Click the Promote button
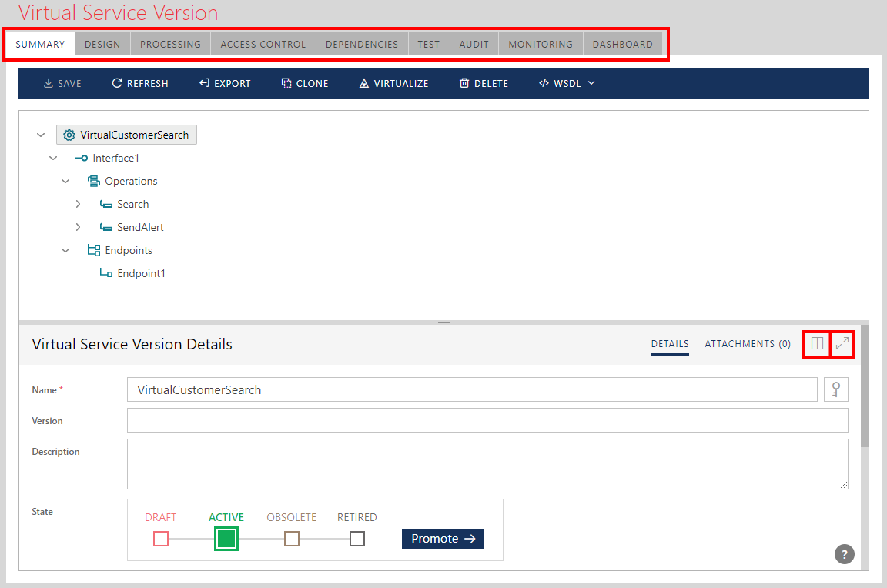Viewport: 887px width, 588px height. coord(443,539)
